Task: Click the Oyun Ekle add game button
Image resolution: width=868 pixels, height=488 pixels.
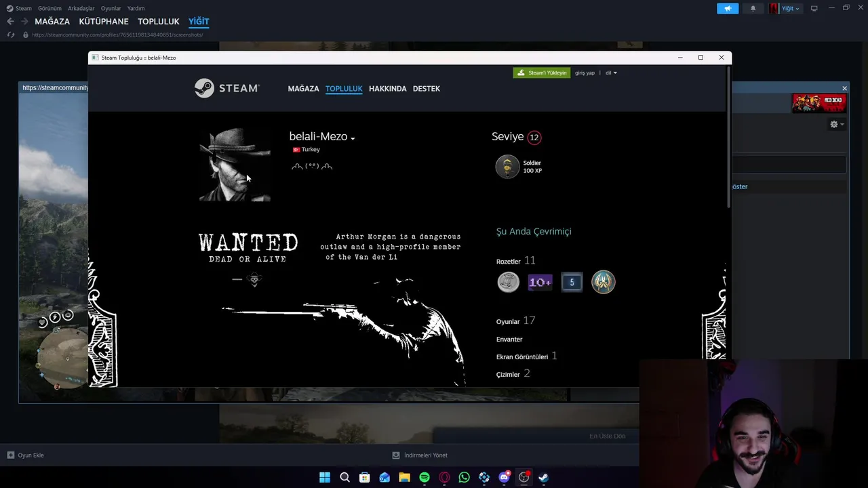Action: [x=25, y=455]
